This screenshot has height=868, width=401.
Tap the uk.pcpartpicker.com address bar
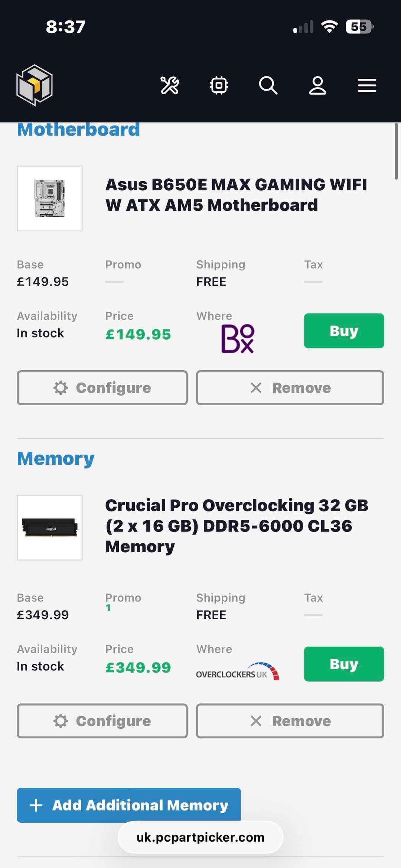pyautogui.click(x=200, y=837)
